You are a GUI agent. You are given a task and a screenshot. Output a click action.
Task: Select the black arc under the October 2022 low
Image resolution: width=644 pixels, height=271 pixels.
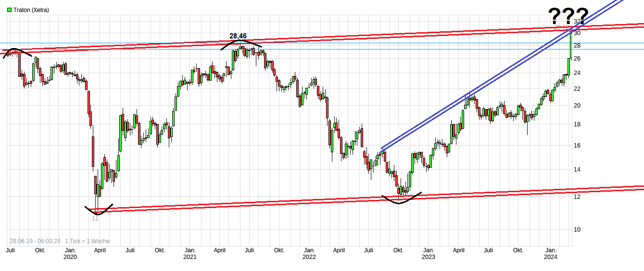coord(400,201)
